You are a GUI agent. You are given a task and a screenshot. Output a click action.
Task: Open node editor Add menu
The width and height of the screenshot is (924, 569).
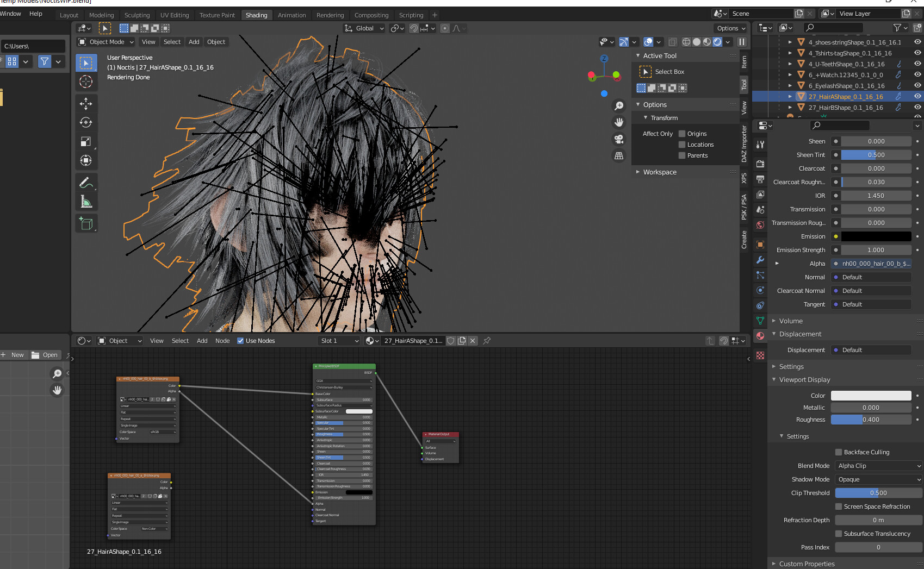202,341
